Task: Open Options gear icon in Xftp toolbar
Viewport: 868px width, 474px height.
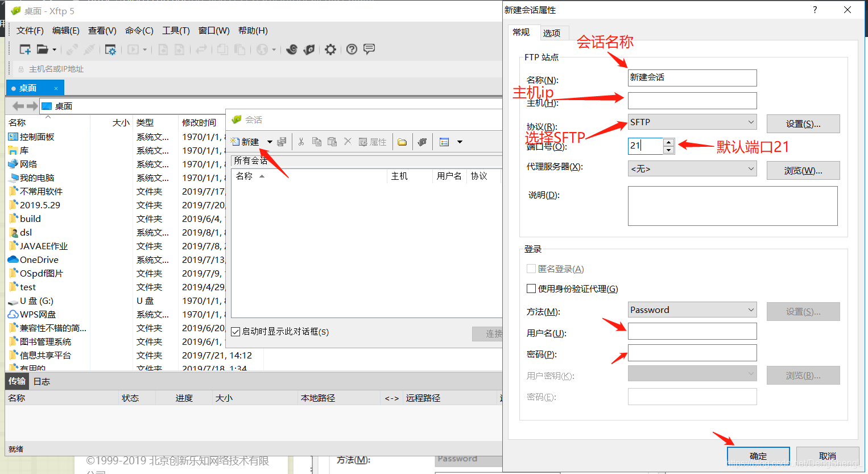Action: (x=330, y=50)
